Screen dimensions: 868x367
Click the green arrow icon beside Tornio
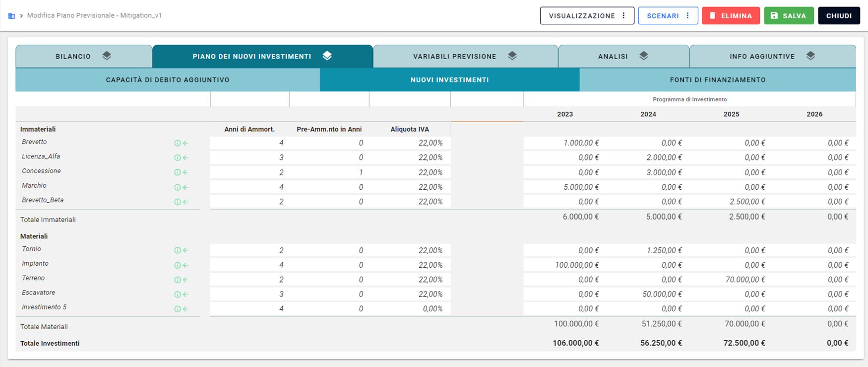186,251
